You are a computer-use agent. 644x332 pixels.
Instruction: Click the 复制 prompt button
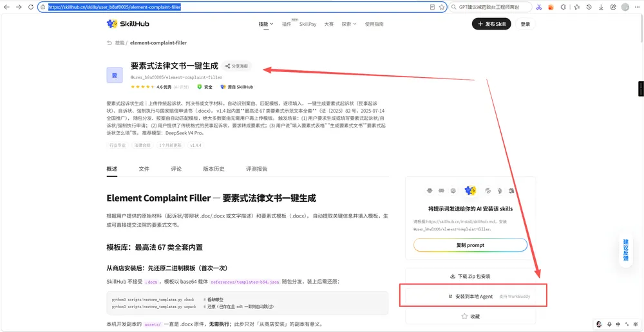[x=470, y=245]
